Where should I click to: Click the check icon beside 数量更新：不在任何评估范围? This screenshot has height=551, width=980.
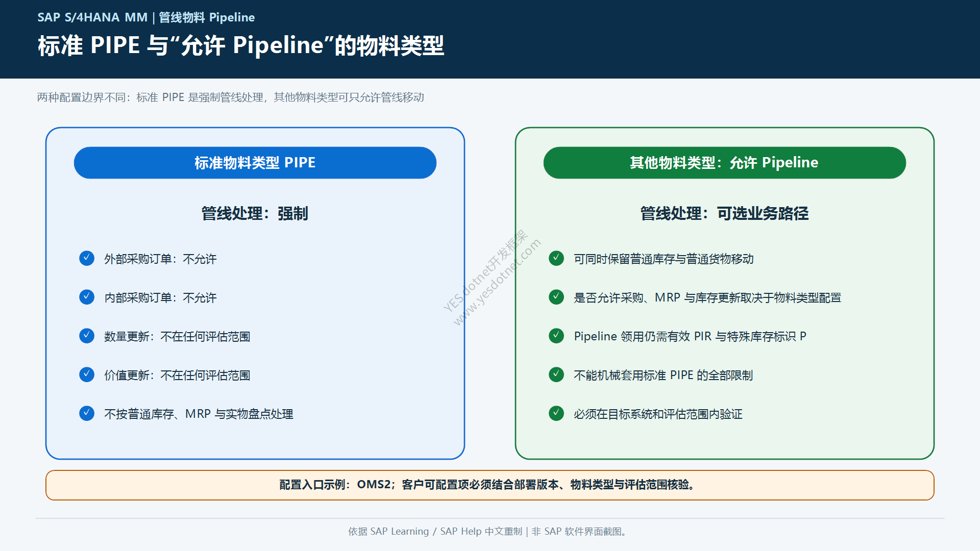coord(87,336)
